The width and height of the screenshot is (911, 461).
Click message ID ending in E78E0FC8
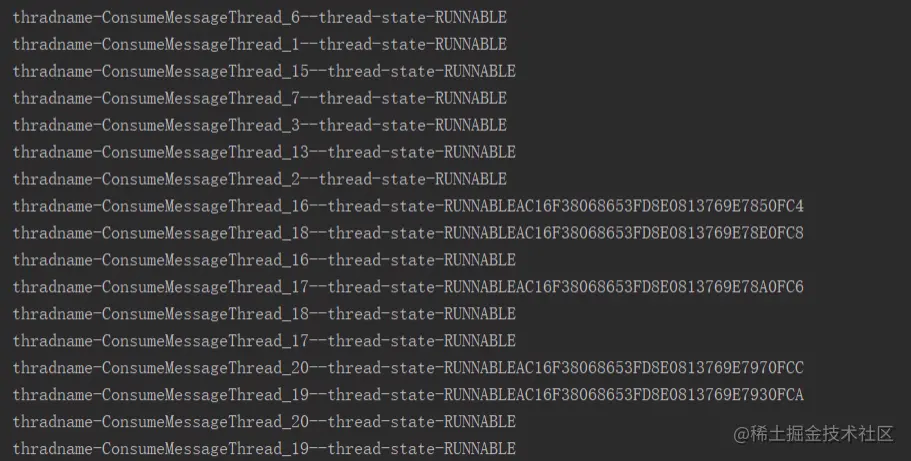click(660, 233)
